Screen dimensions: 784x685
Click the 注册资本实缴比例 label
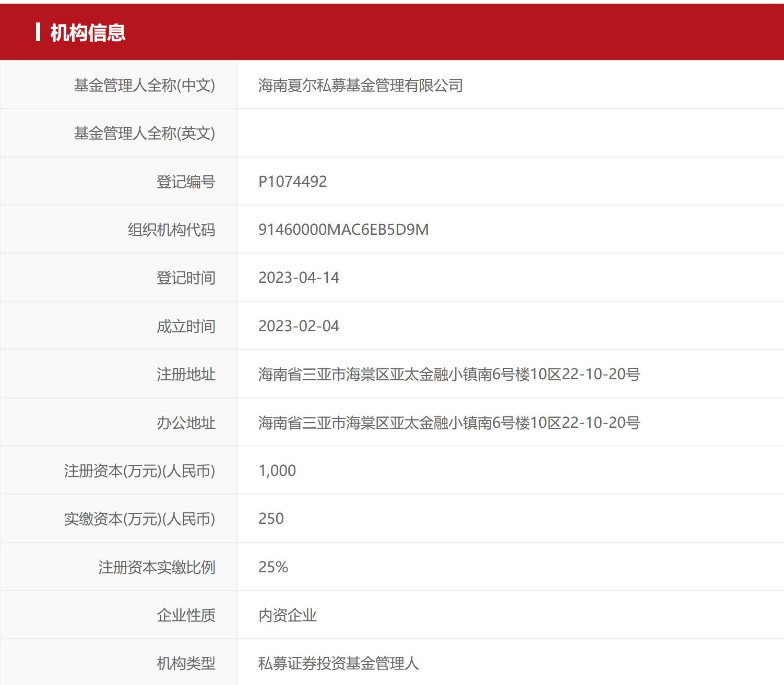point(157,567)
